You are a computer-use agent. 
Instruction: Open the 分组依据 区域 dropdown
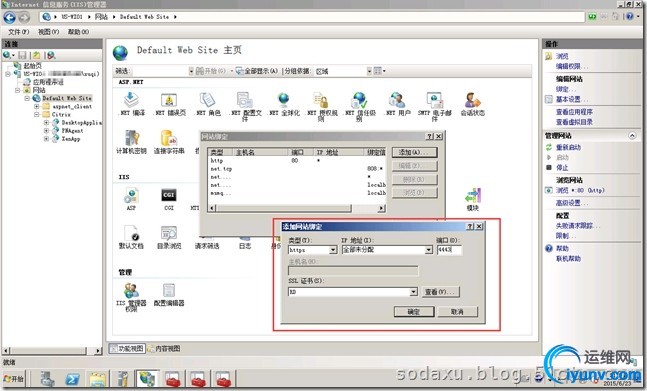(x=369, y=71)
